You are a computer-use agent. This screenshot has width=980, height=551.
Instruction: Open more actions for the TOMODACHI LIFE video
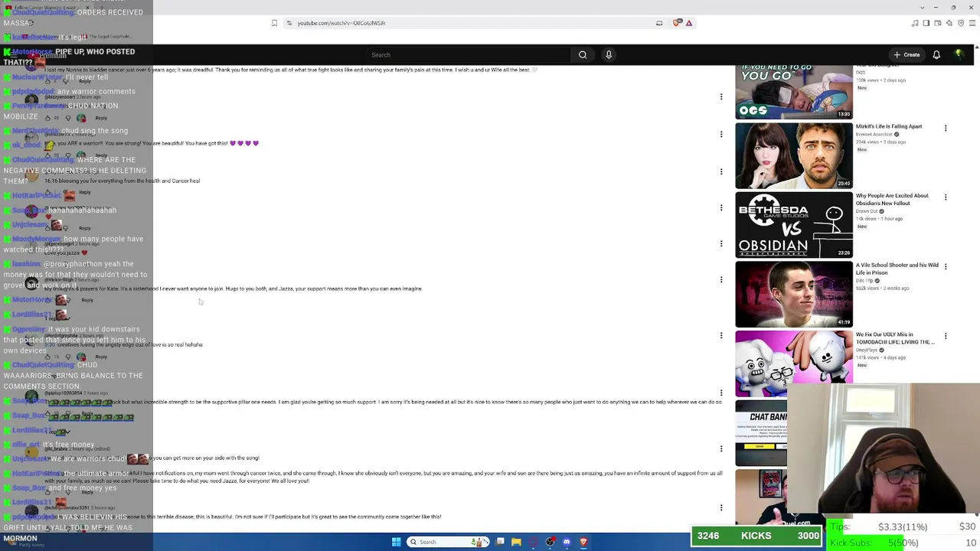pyautogui.click(x=946, y=336)
